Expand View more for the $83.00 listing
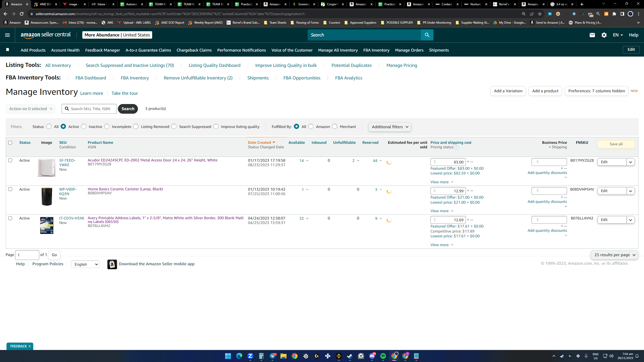The width and height of the screenshot is (644, 362). coord(442,182)
